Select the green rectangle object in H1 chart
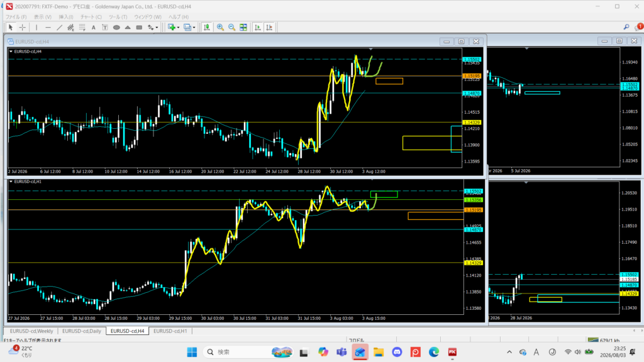The image size is (644, 362). 384,194
